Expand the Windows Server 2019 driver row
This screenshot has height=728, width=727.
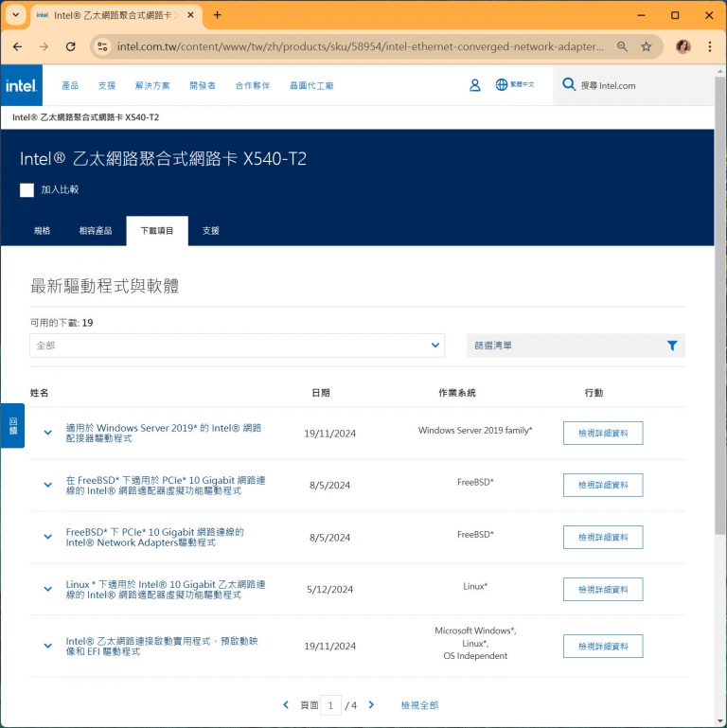tap(48, 433)
